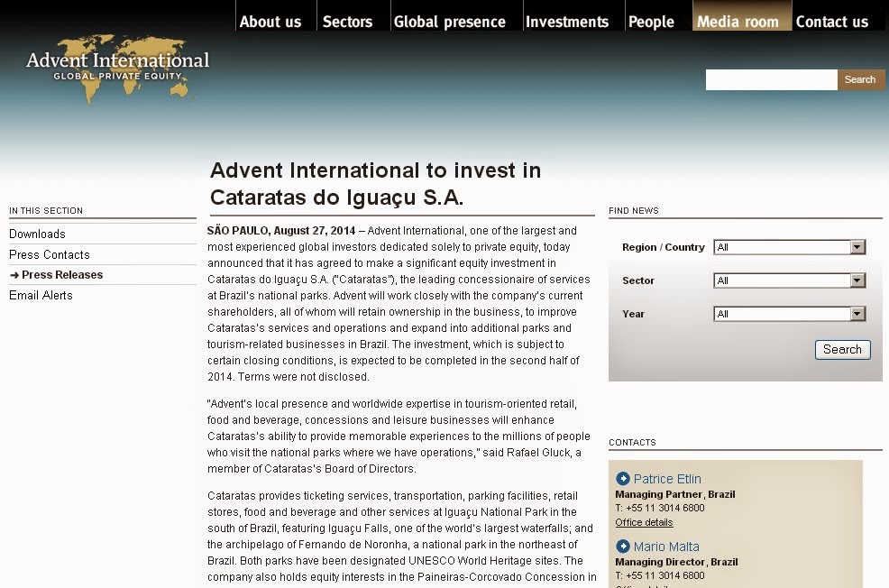Open Downloads in the section menu
This screenshot has width=889, height=588.
(38, 234)
